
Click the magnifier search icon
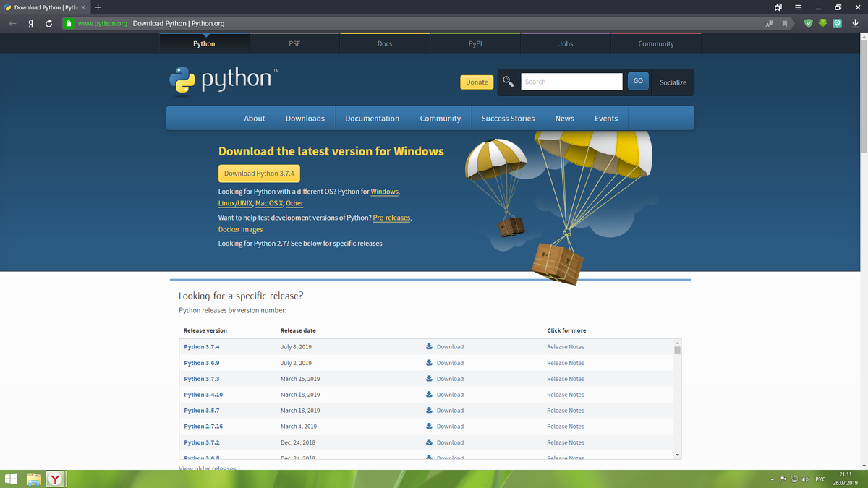coord(509,82)
